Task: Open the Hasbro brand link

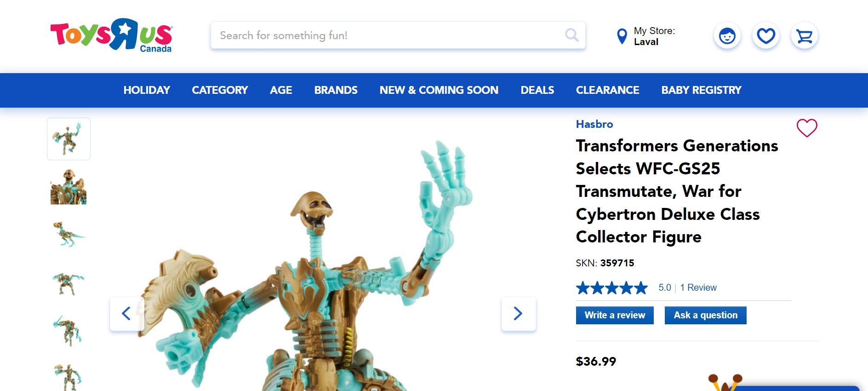Action: tap(594, 124)
